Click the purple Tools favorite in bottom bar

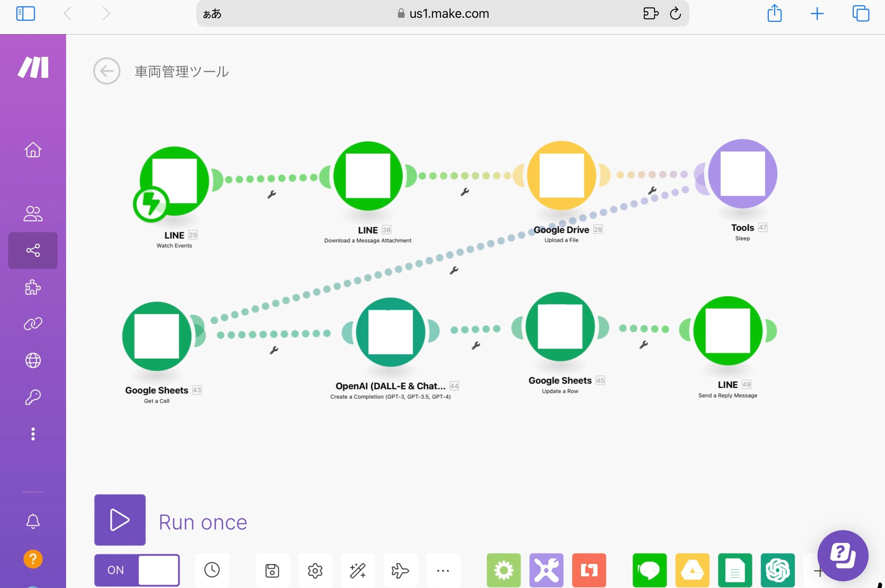point(546,571)
